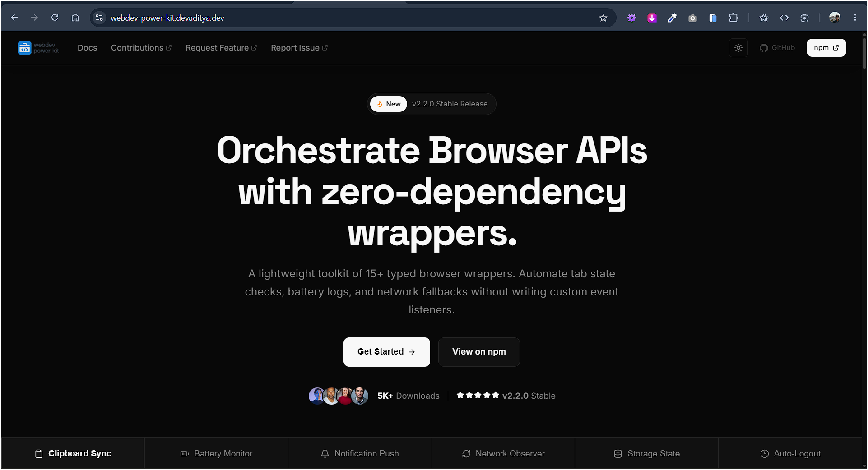
Task: Select the Auto-Logout tab
Action: coord(790,453)
